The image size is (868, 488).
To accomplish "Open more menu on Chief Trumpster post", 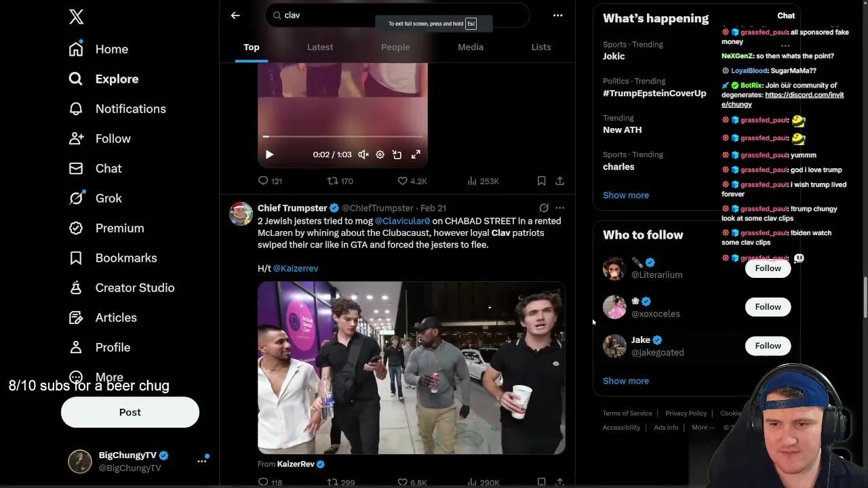I will [x=559, y=208].
